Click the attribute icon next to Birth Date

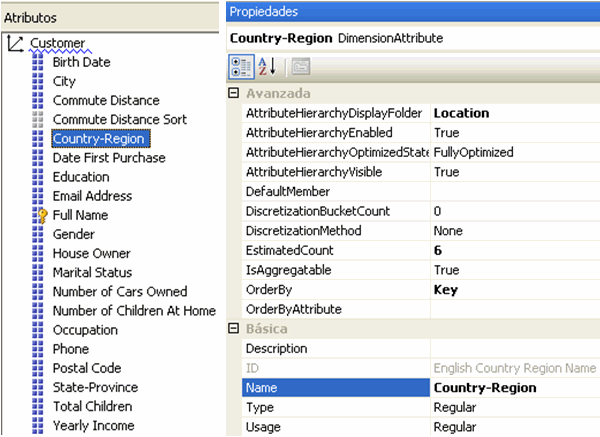coord(39,62)
